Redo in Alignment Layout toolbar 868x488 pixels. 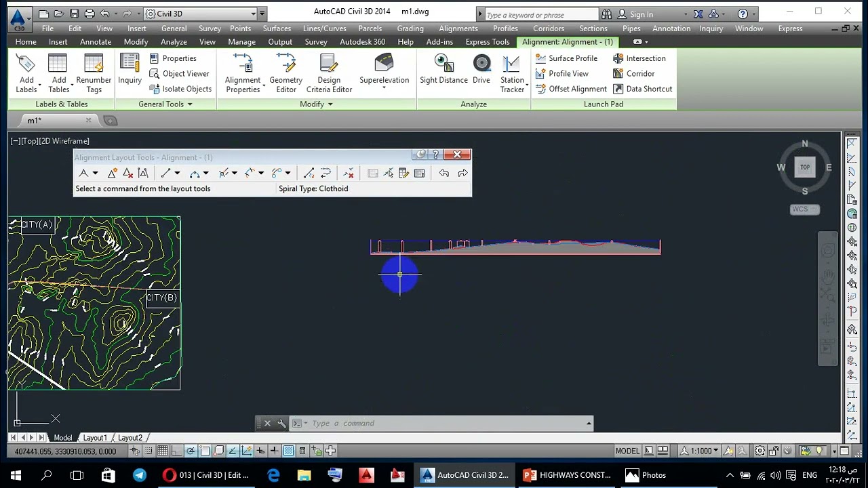click(462, 174)
